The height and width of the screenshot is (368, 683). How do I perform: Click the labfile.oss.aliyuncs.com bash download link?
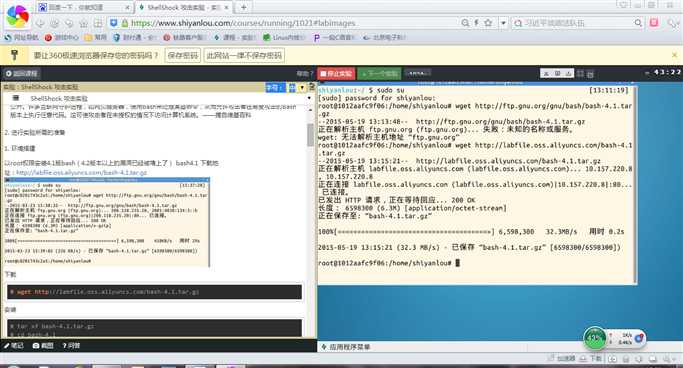coord(81,172)
